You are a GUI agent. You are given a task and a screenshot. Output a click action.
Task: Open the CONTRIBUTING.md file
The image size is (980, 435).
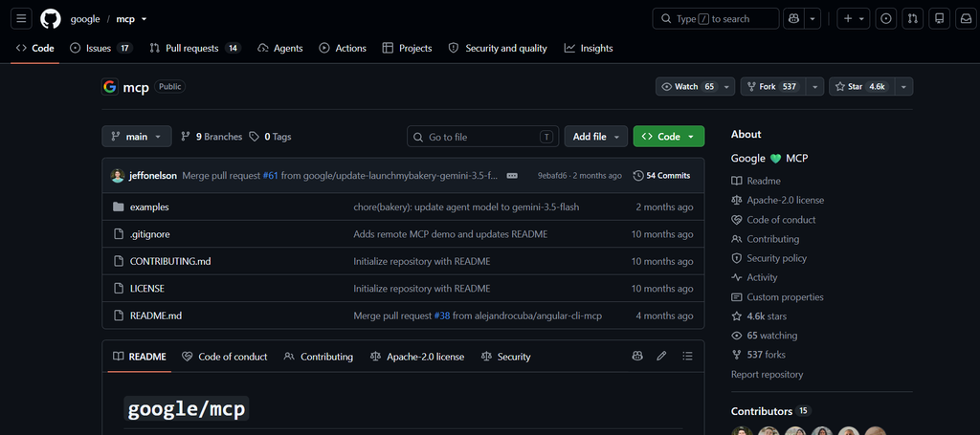point(170,261)
